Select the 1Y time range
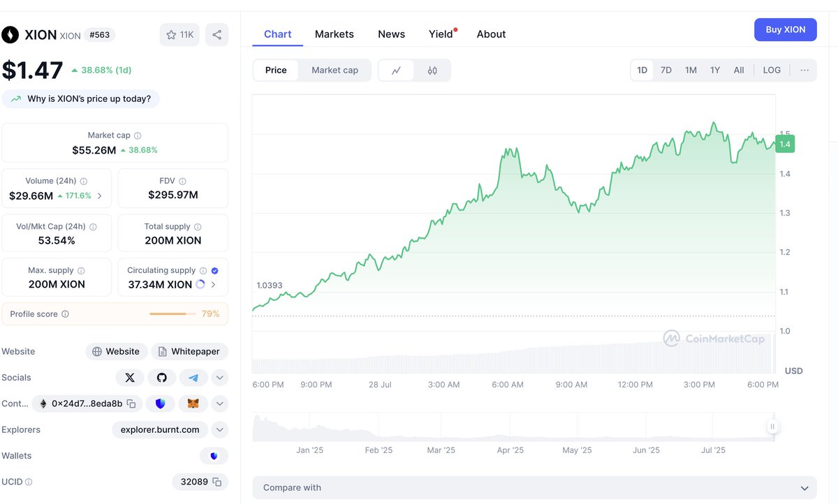Image resolution: width=838 pixels, height=504 pixels. (x=715, y=70)
